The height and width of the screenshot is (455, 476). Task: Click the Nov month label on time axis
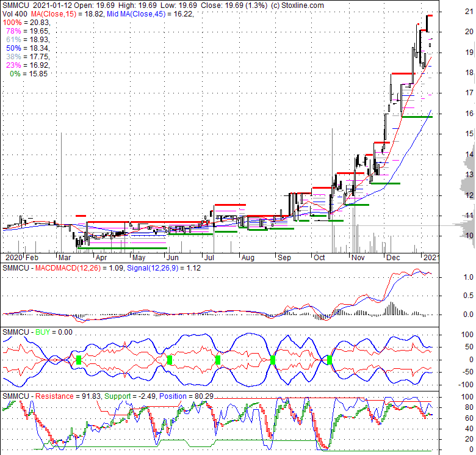358,258
